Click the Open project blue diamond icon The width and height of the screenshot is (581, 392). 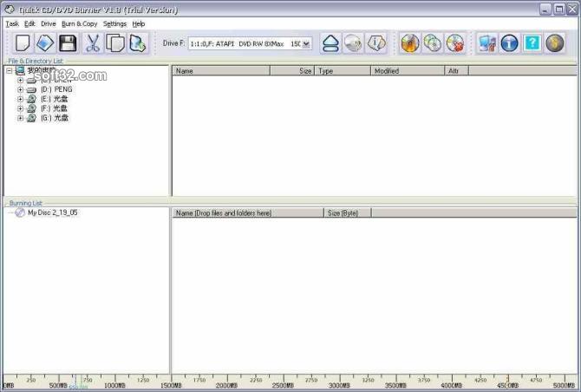coord(45,43)
